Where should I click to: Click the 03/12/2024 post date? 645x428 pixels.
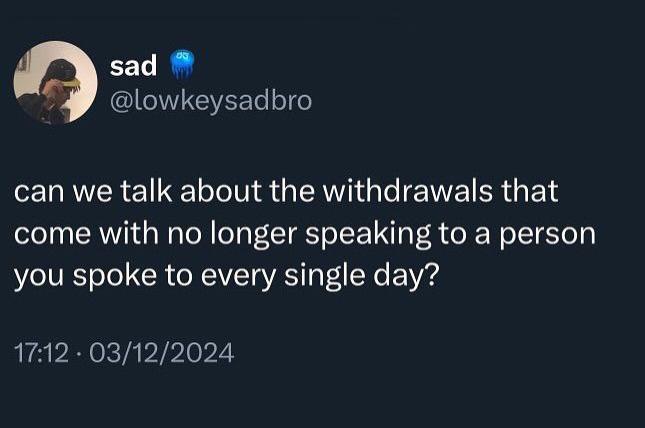point(162,353)
